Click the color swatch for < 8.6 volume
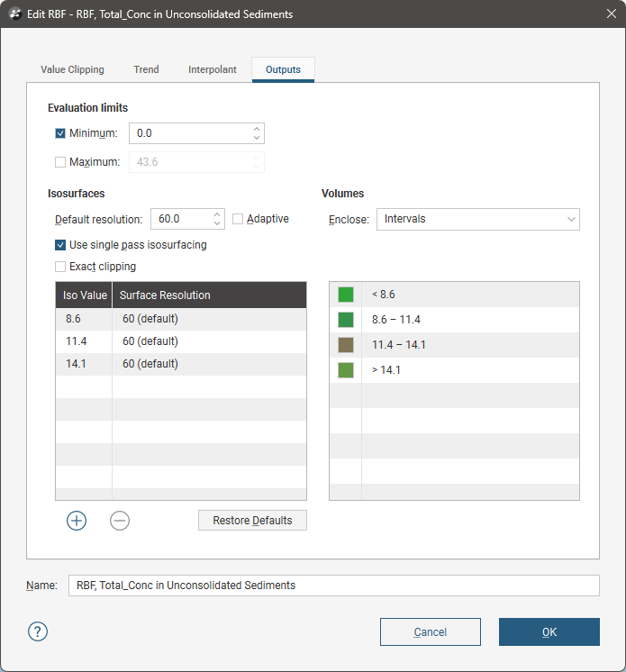 pyautogui.click(x=346, y=295)
